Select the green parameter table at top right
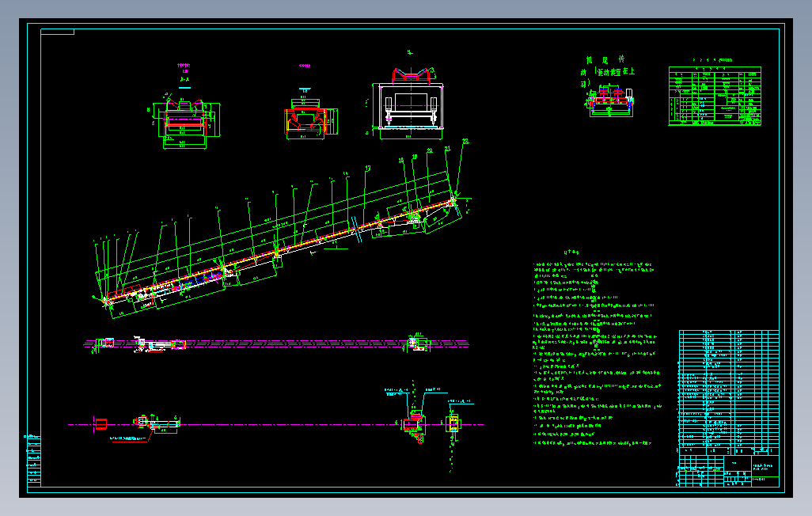812x516 pixels. (715, 96)
